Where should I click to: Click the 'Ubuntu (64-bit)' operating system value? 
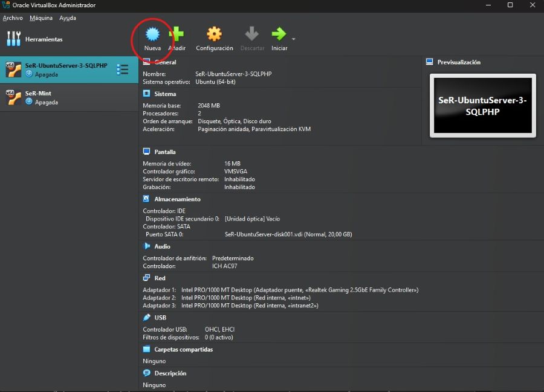(215, 82)
